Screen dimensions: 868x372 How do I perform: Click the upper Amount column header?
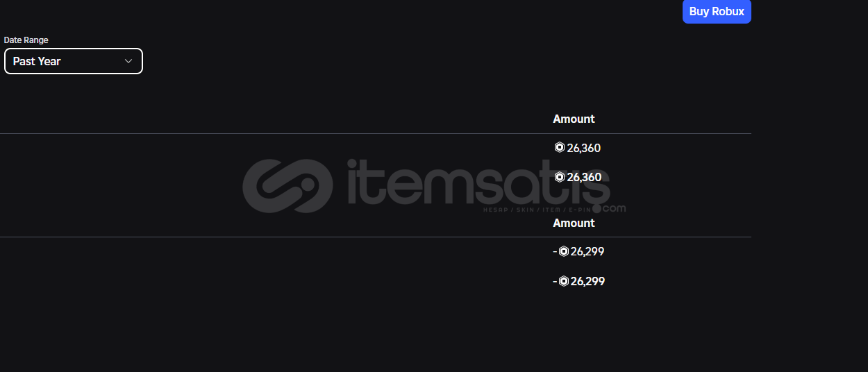[574, 119]
